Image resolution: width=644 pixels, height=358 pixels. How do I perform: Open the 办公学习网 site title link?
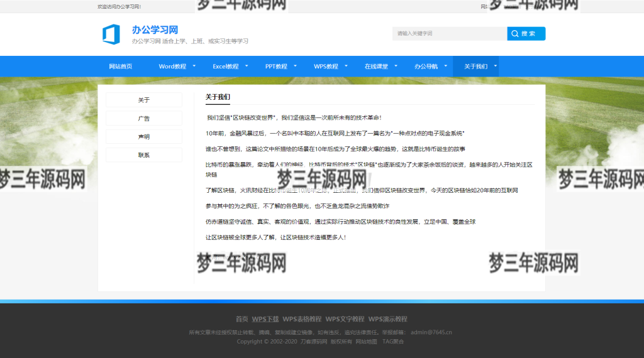[155, 30]
